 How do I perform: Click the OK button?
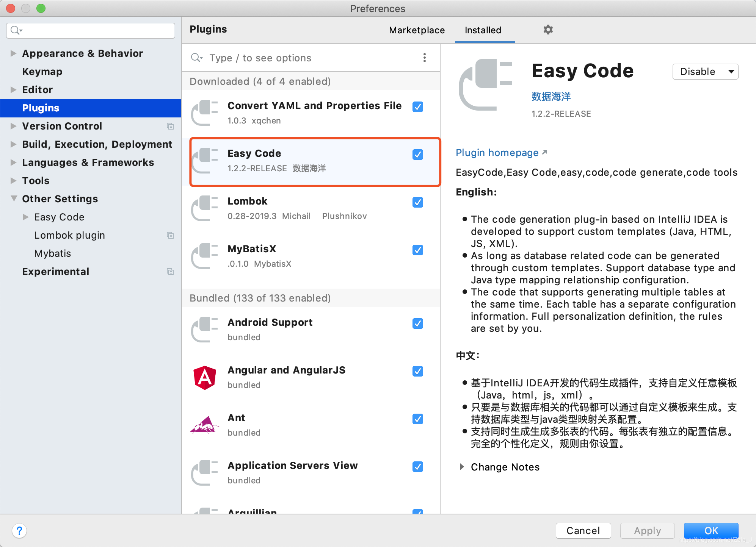[x=711, y=530]
